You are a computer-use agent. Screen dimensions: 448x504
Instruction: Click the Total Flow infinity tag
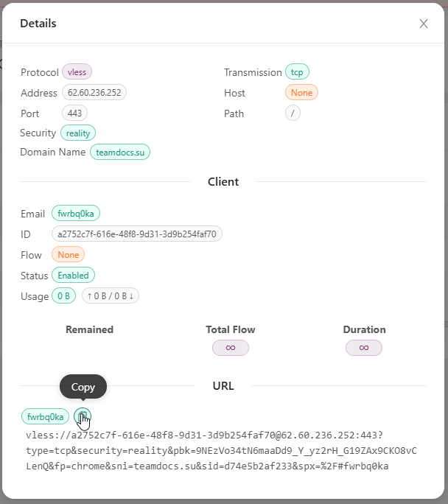pyautogui.click(x=231, y=348)
